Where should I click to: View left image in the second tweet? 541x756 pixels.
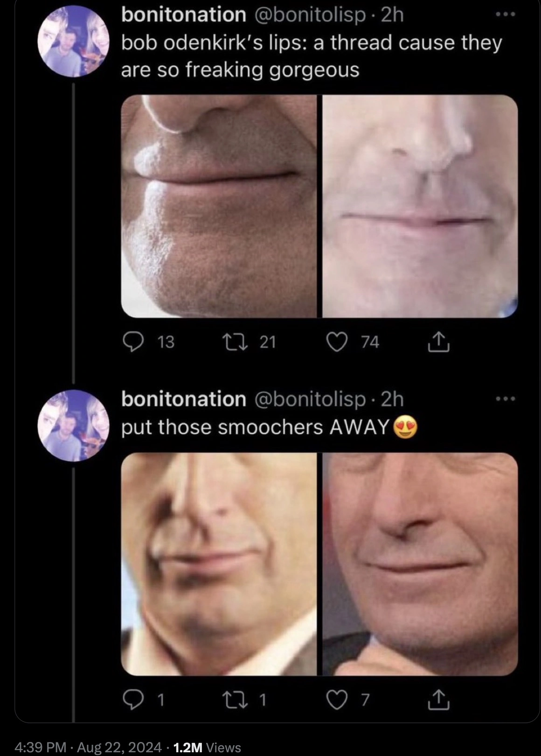click(219, 564)
